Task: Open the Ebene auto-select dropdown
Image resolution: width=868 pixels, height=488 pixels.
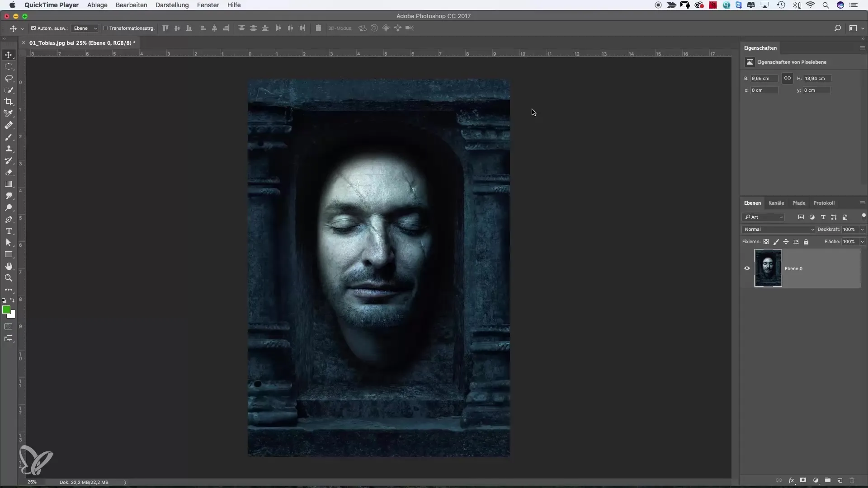Action: click(x=85, y=28)
